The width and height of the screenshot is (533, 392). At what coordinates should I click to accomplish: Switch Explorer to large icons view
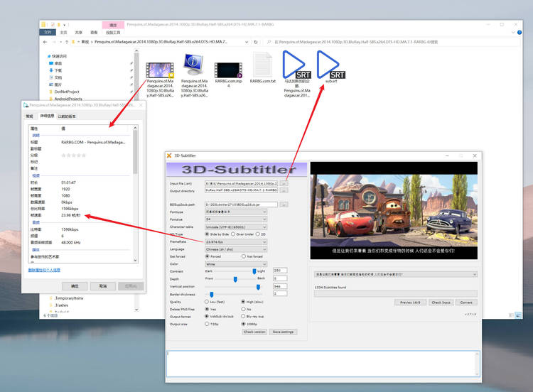pyautogui.click(x=518, y=315)
